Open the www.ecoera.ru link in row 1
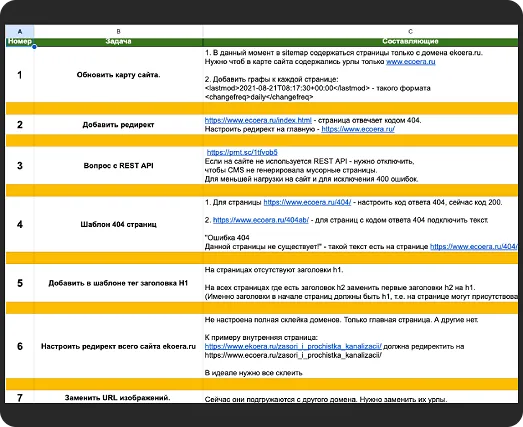 click(x=411, y=62)
